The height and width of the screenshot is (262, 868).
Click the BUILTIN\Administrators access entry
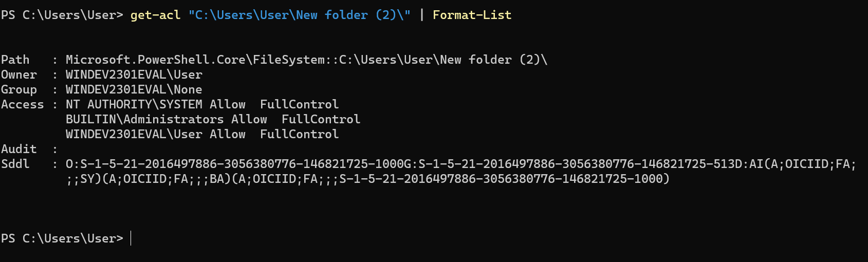pos(213,119)
